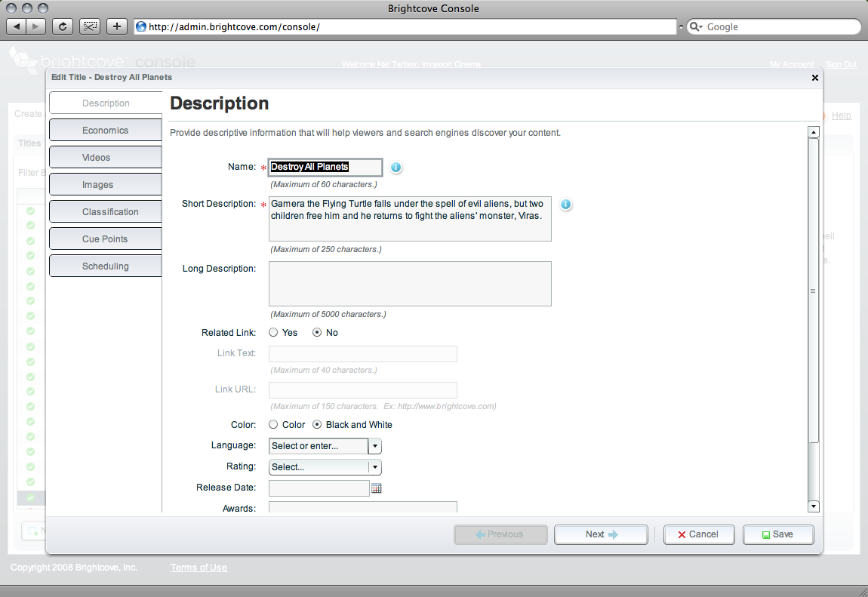Expand the Language dropdown arrow
The width and height of the screenshot is (868, 597).
pos(375,446)
